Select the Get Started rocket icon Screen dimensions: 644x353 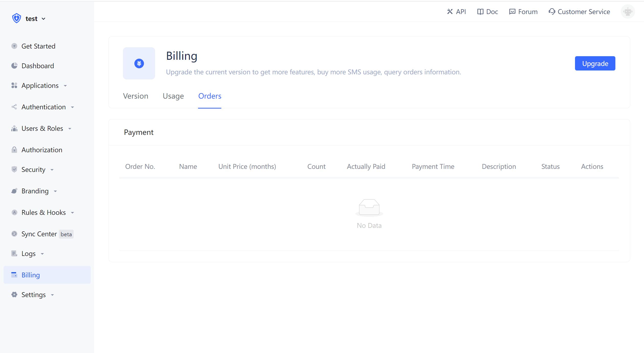point(14,46)
